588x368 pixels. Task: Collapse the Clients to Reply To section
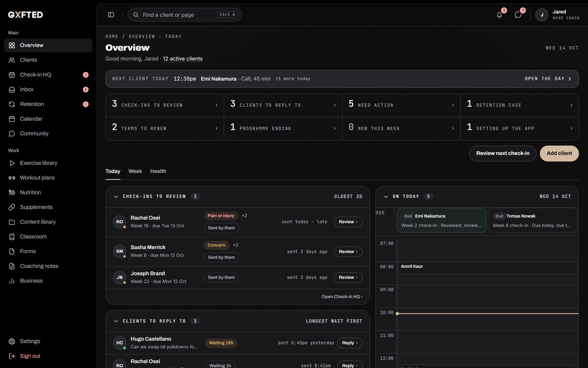point(116,321)
